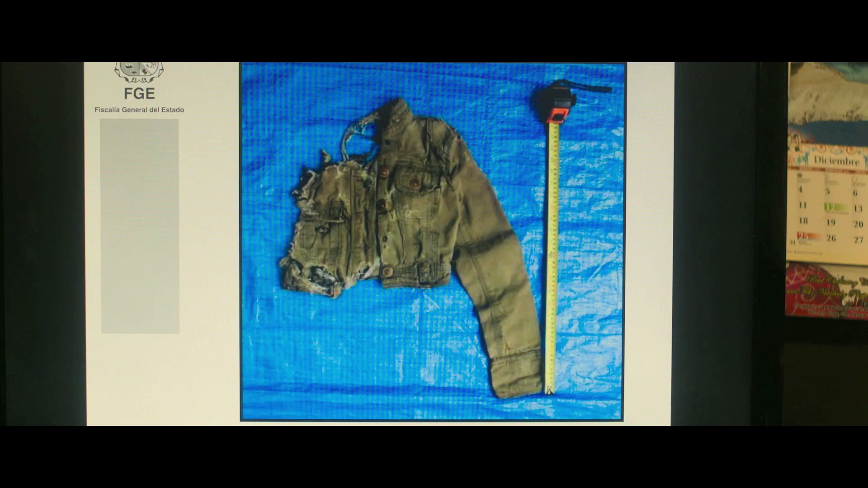
Task: Click the tape measure case in photo
Action: 557,103
